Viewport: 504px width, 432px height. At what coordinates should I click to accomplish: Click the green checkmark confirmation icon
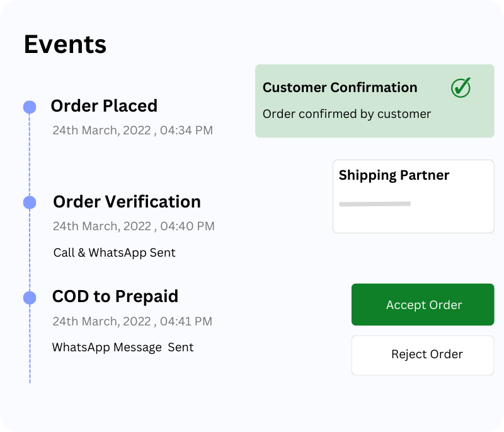[461, 88]
